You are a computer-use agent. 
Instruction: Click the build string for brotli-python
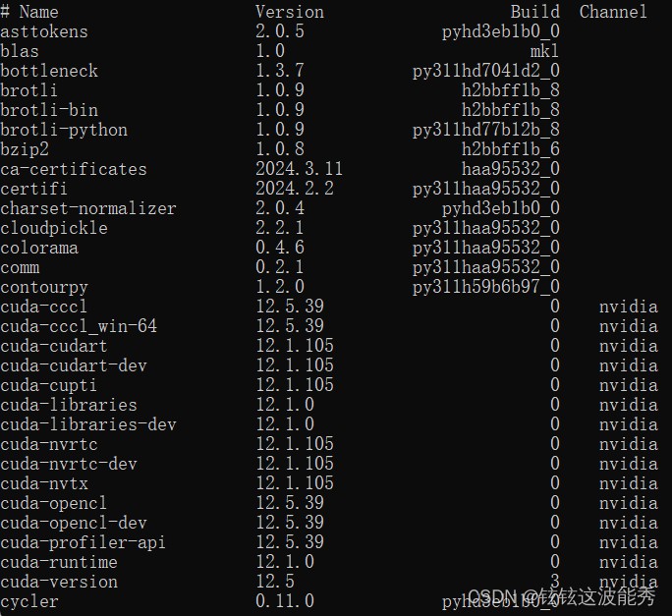[486, 130]
